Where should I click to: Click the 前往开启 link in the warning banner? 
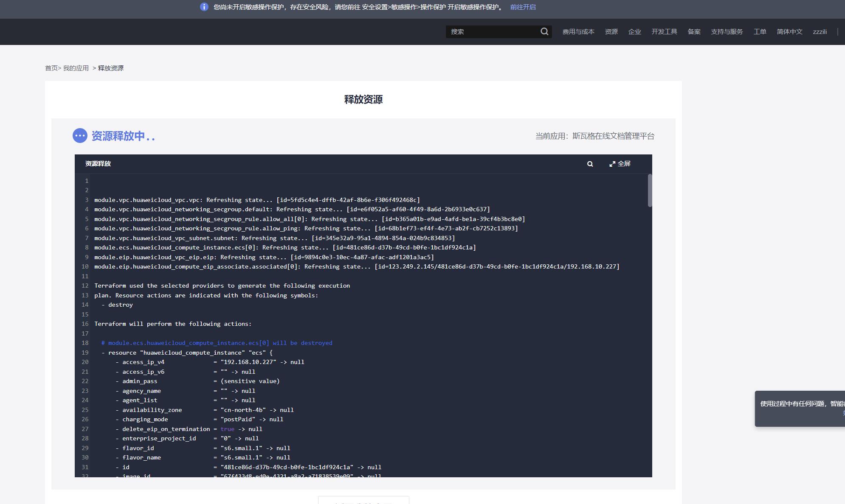pyautogui.click(x=522, y=7)
